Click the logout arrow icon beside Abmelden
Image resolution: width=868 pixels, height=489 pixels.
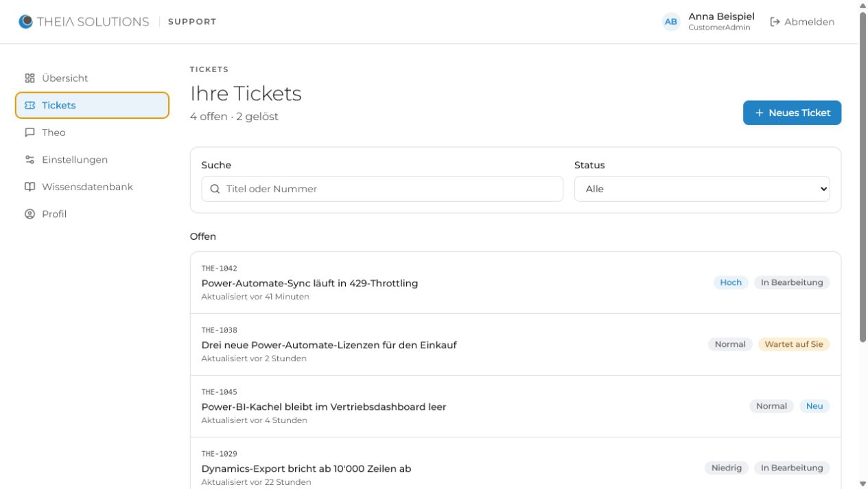[775, 22]
